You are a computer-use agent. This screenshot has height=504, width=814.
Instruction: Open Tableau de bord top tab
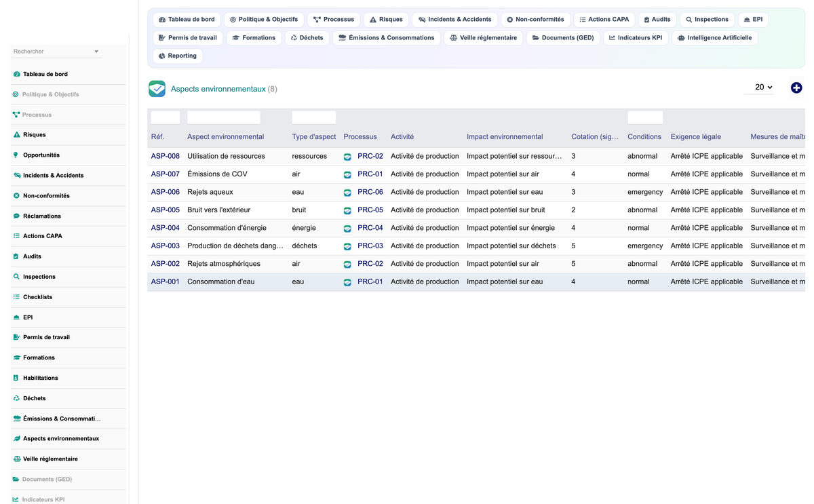(187, 20)
